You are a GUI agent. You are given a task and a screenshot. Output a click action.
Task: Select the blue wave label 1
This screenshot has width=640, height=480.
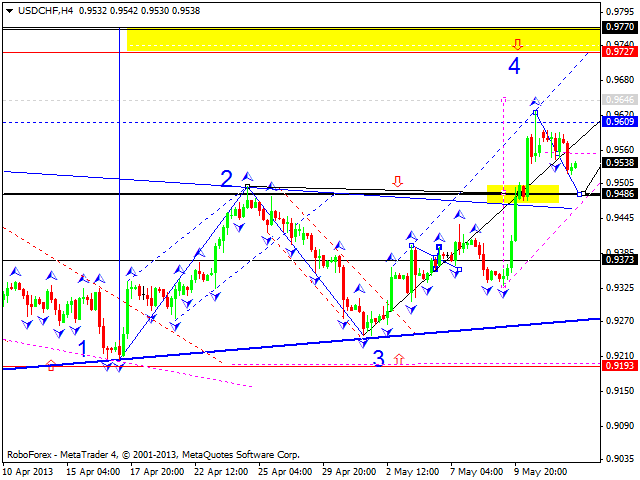(x=84, y=348)
